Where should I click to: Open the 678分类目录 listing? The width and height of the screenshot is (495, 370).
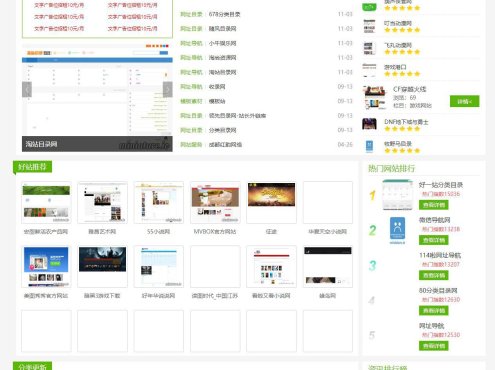224,14
